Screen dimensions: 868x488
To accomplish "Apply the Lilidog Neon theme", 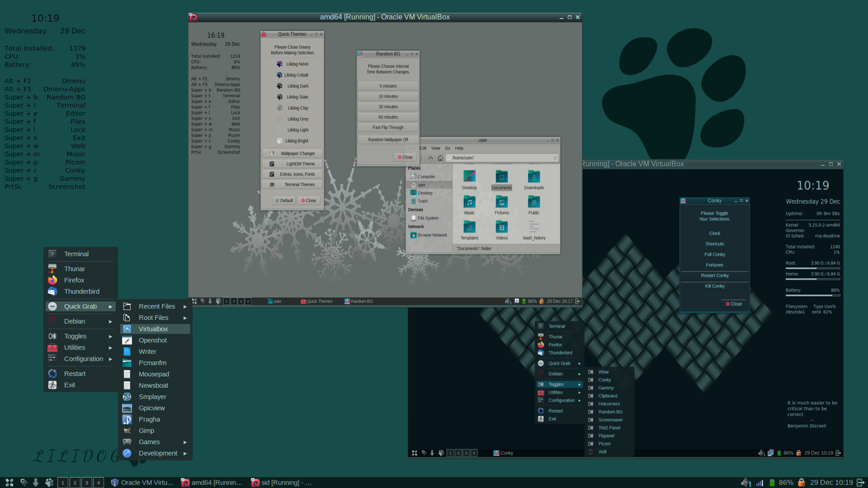I will (292, 64).
